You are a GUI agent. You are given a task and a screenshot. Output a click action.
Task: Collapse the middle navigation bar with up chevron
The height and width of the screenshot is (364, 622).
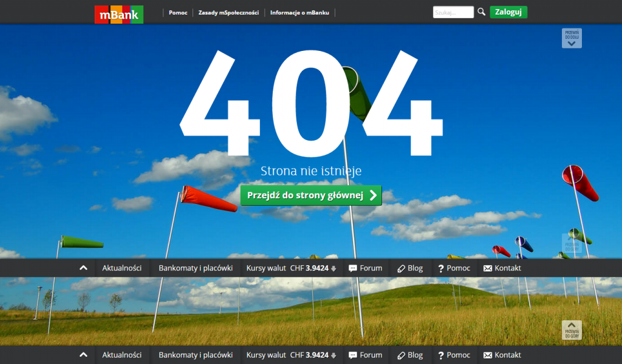[83, 268]
